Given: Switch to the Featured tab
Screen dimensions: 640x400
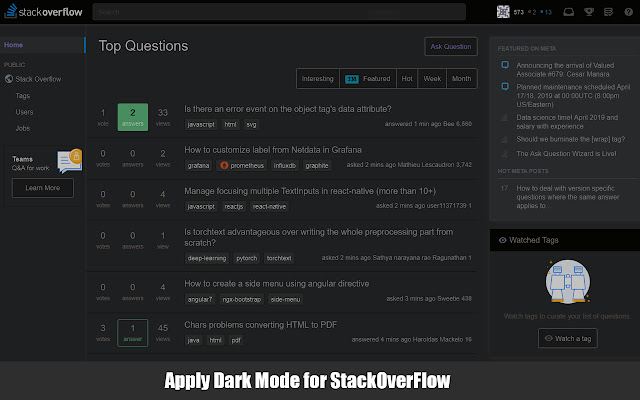Looking at the screenshot, I should click(367, 78).
